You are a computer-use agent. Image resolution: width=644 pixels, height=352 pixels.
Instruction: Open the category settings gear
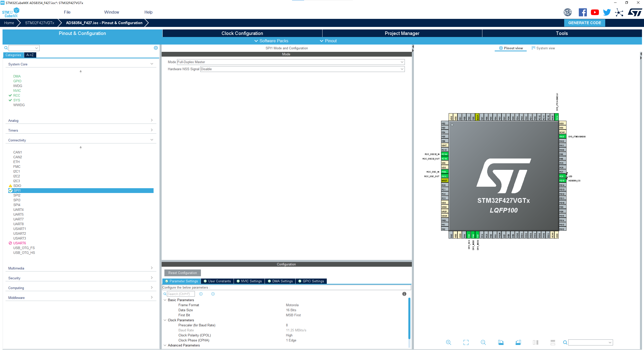pyautogui.click(x=156, y=48)
